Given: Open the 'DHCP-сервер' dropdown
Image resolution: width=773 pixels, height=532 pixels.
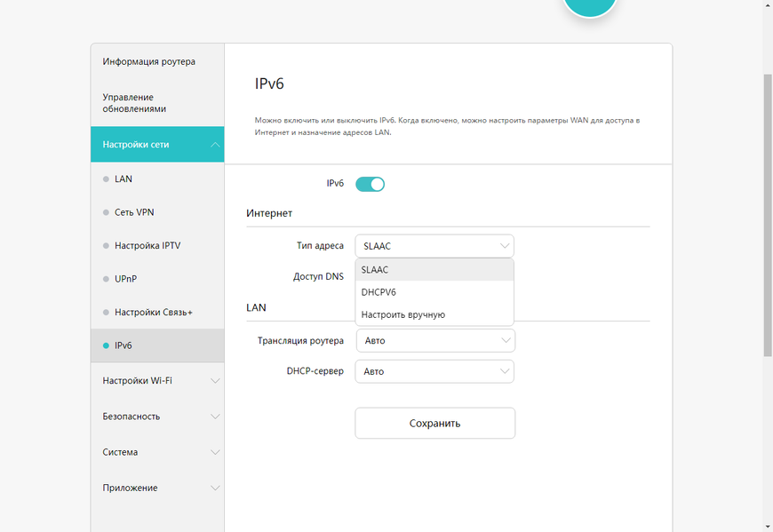Looking at the screenshot, I should [434, 371].
